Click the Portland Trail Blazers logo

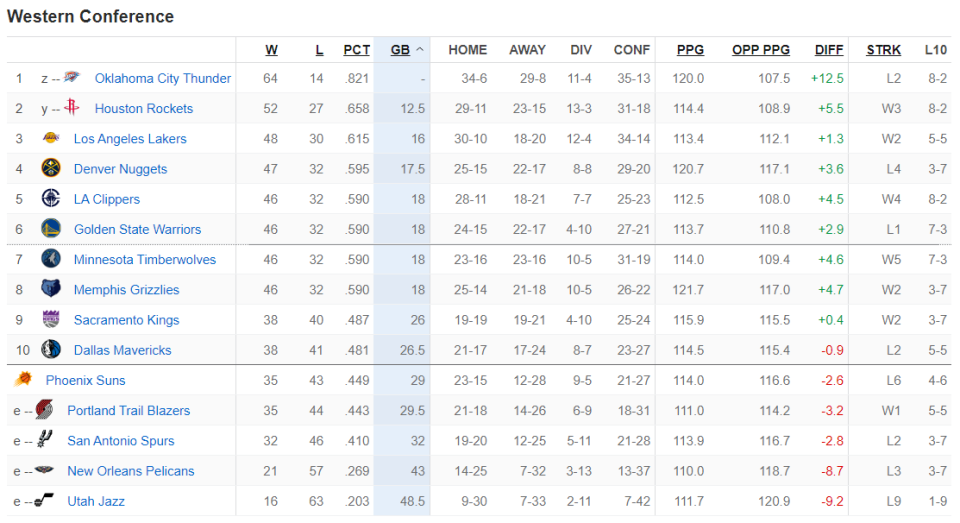[x=44, y=410]
